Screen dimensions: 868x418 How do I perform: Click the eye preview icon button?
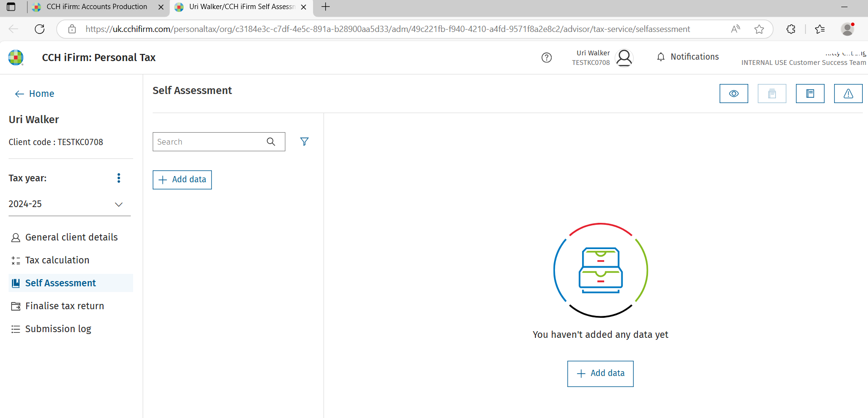(733, 94)
